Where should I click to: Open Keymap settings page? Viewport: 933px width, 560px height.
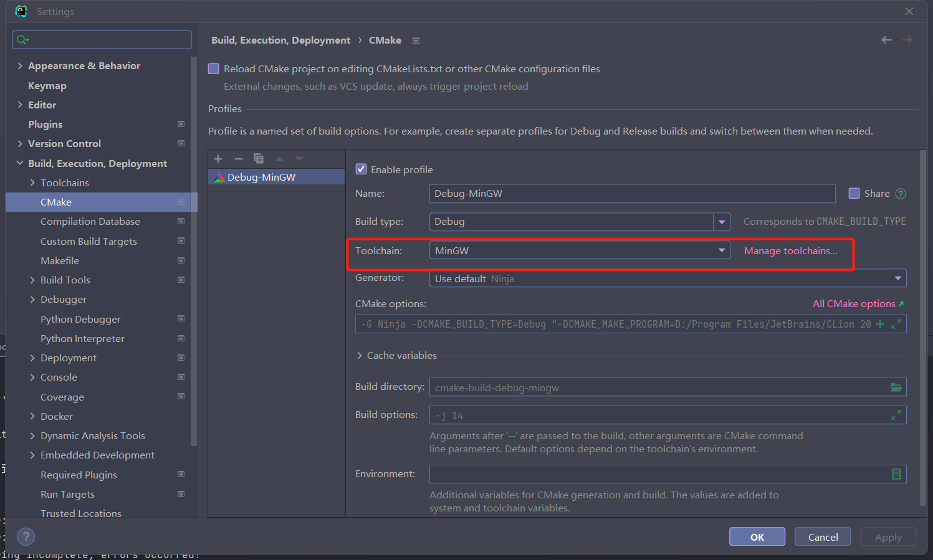pos(47,85)
